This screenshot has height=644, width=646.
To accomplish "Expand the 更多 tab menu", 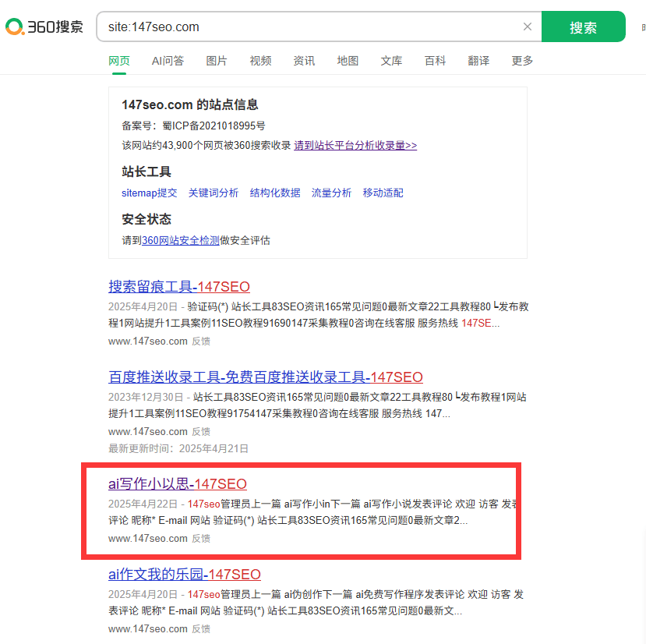I will click(x=522, y=61).
